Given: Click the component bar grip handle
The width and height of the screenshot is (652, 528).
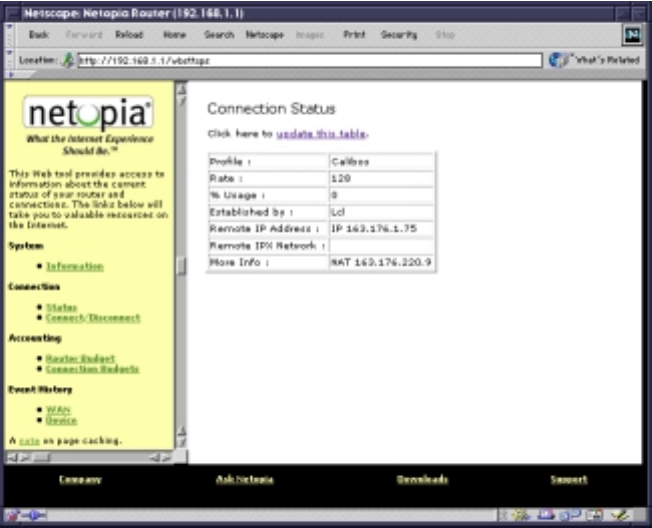Looking at the screenshot, I should 503,516.
